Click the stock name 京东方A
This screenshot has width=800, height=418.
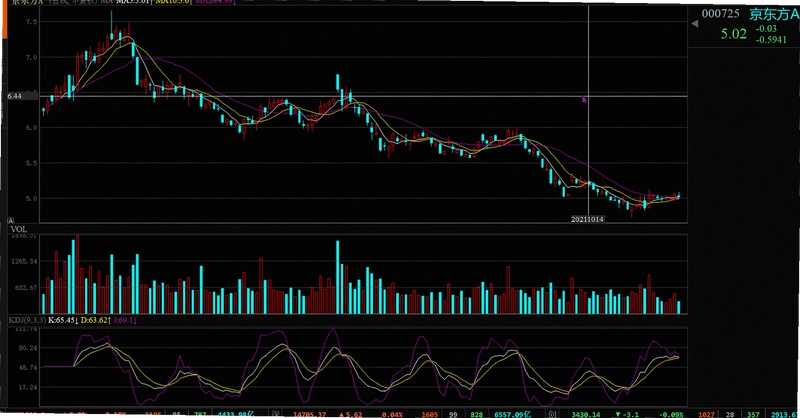click(773, 14)
